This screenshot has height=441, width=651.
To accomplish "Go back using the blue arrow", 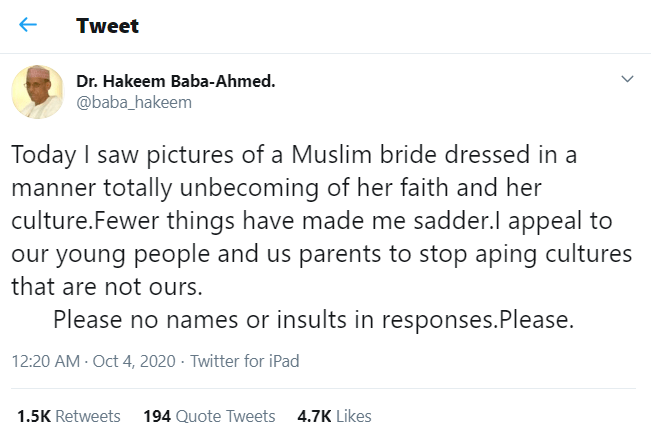I will pyautogui.click(x=28, y=25).
